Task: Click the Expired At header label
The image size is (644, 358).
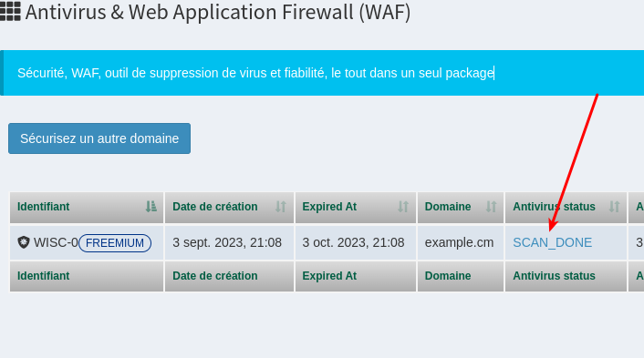Action: pos(329,206)
